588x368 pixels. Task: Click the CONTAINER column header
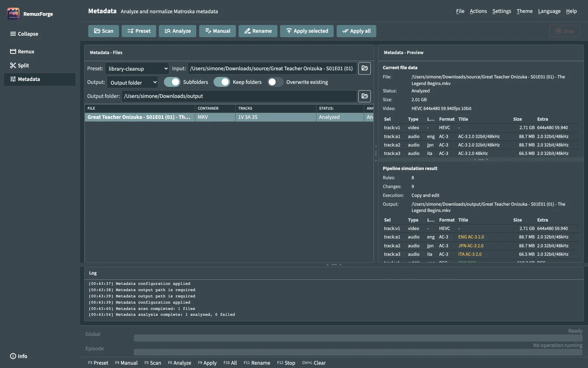[x=215, y=108]
